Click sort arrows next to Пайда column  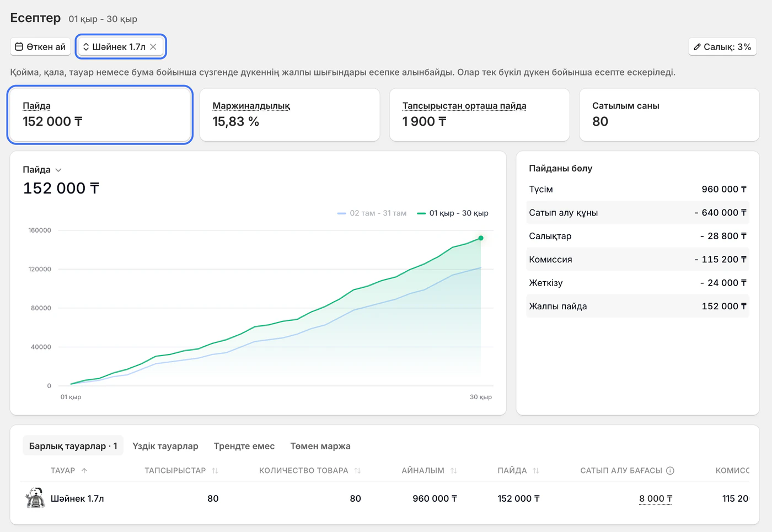point(535,470)
